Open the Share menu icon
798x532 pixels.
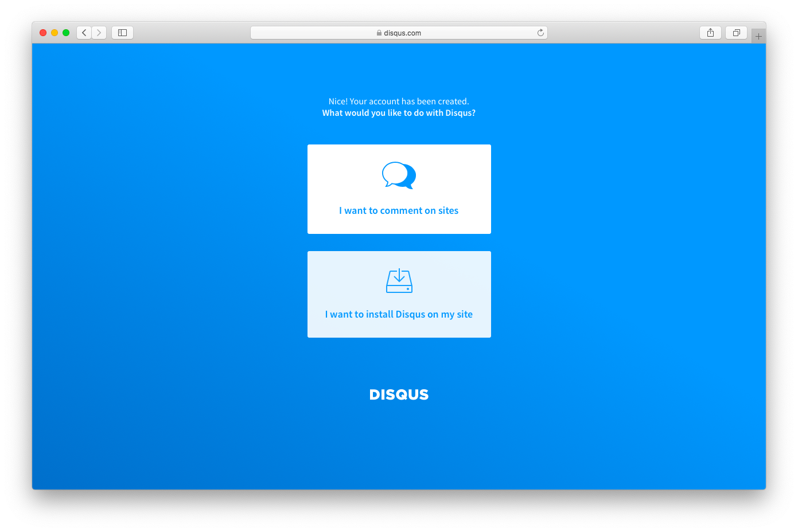[x=710, y=33]
